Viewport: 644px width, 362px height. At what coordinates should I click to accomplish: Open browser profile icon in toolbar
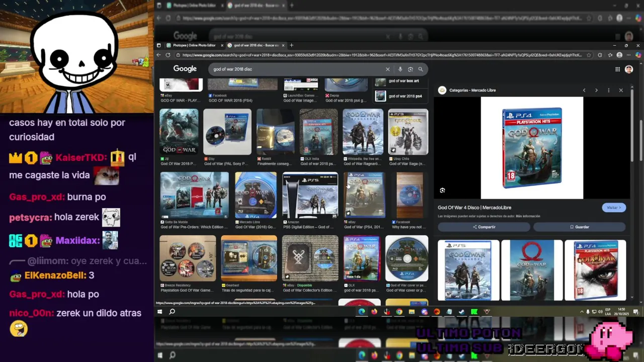(619, 55)
